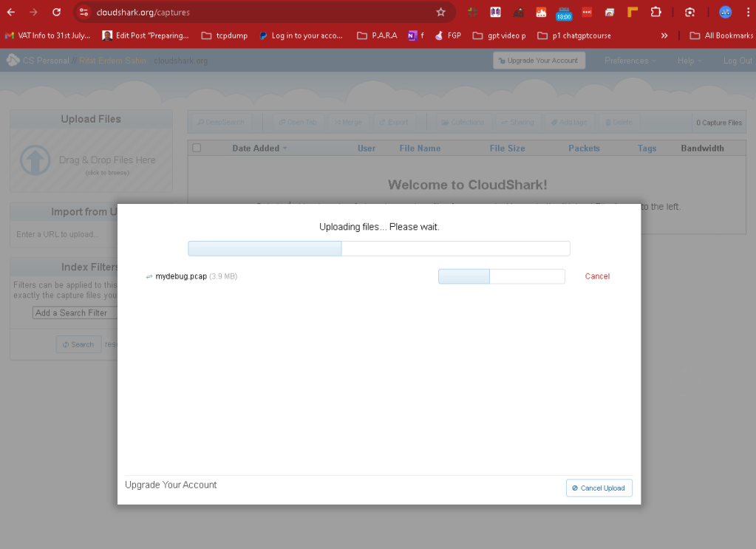The image size is (756, 549).
Task: Sort by Packets column
Action: 584,149
